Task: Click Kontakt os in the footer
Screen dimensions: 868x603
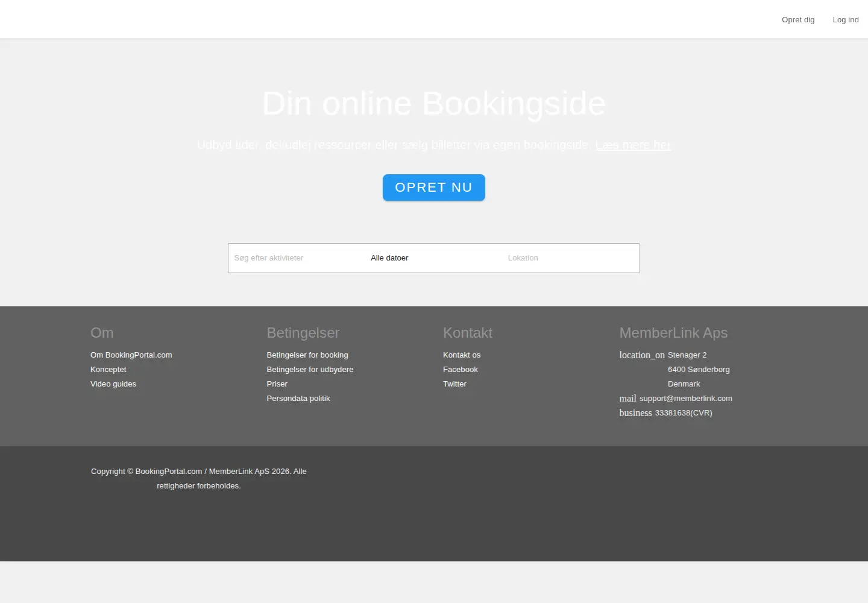Action: click(x=462, y=355)
